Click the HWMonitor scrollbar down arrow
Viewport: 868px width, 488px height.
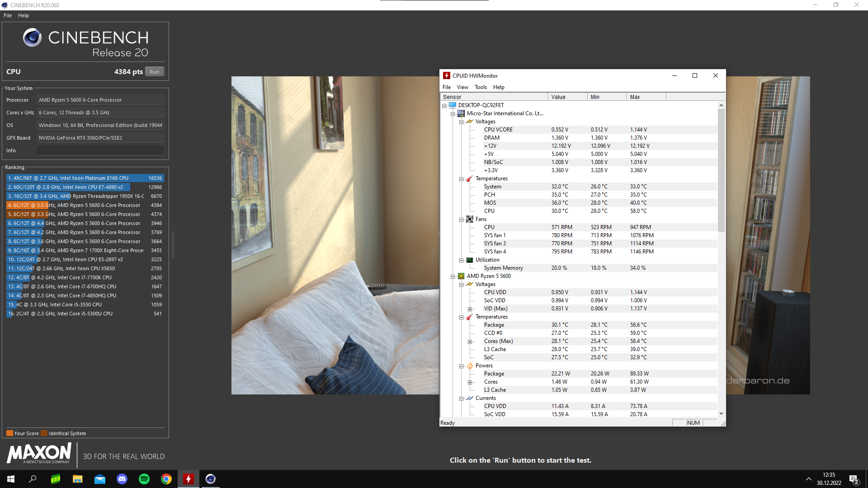(x=721, y=413)
